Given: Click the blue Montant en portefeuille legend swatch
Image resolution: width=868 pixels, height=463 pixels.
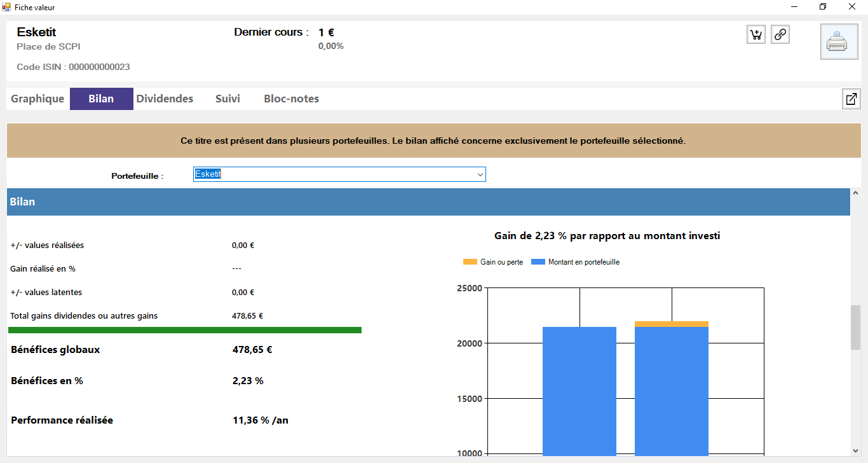Looking at the screenshot, I should tap(538, 262).
